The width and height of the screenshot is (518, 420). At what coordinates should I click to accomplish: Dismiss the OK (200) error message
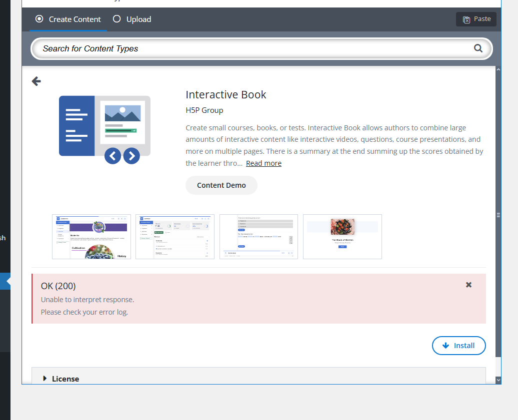pos(468,285)
